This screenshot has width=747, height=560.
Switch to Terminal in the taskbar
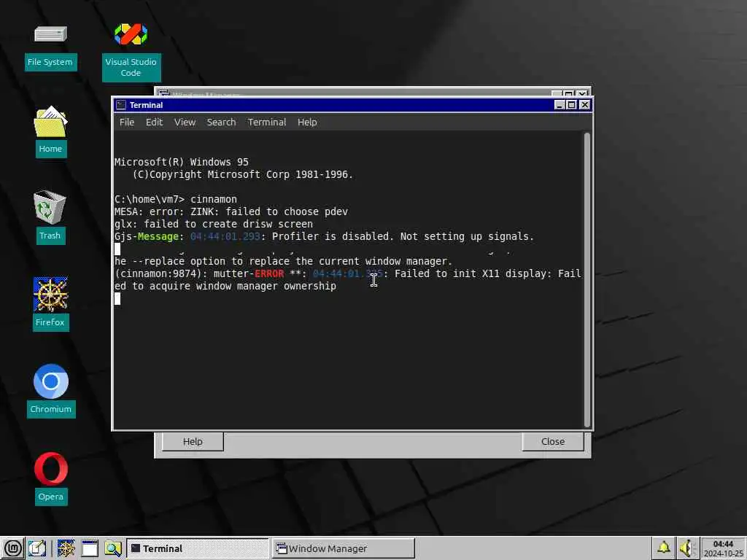[198, 548]
